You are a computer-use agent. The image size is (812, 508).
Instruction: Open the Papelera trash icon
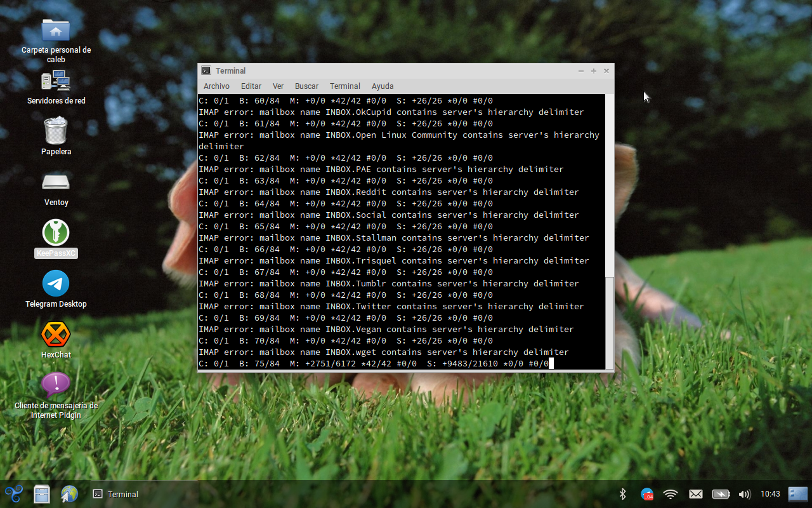pyautogui.click(x=56, y=131)
